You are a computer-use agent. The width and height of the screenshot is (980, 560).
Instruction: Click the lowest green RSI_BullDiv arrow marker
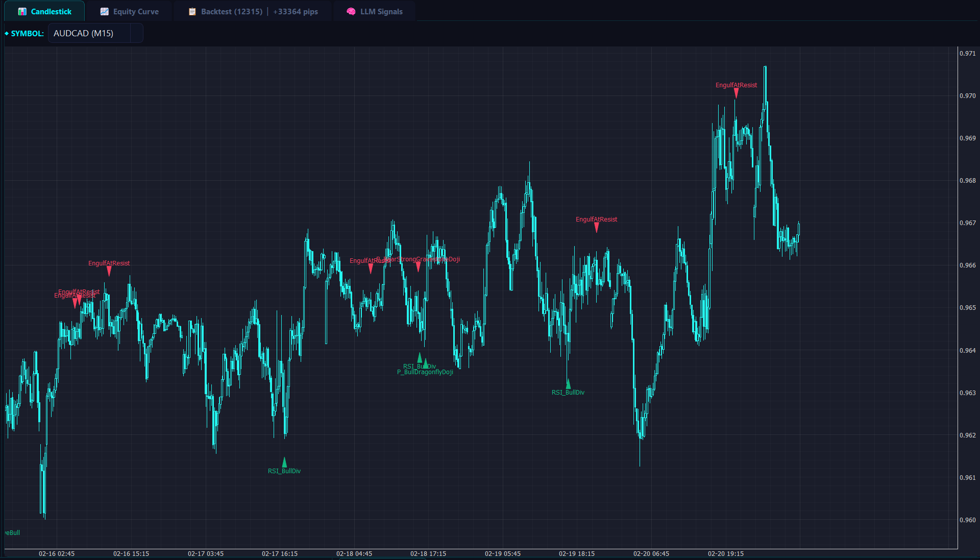pyautogui.click(x=284, y=462)
